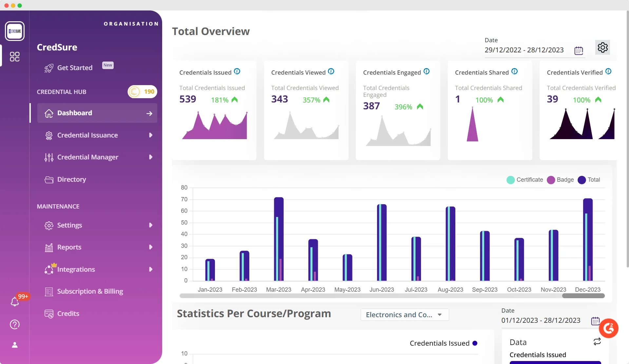629x364 pixels.
Task: Click the Mar-2023 total bar
Action: pyautogui.click(x=279, y=239)
